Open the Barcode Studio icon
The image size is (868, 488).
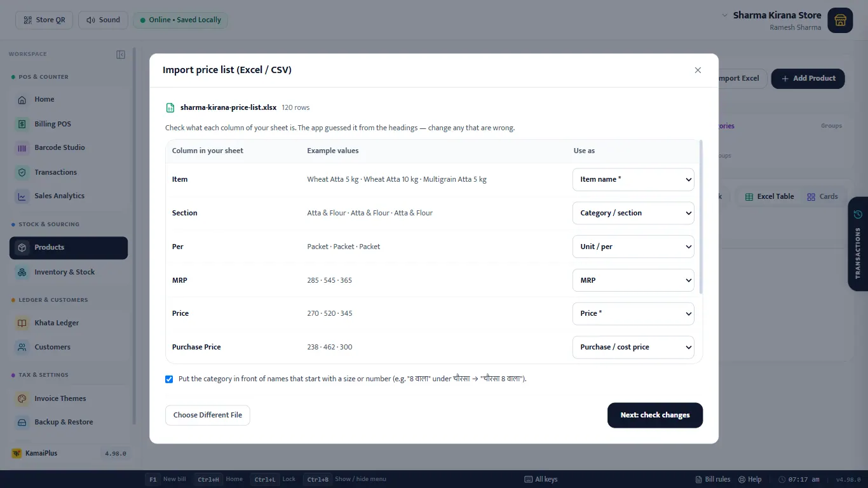coord(22,147)
